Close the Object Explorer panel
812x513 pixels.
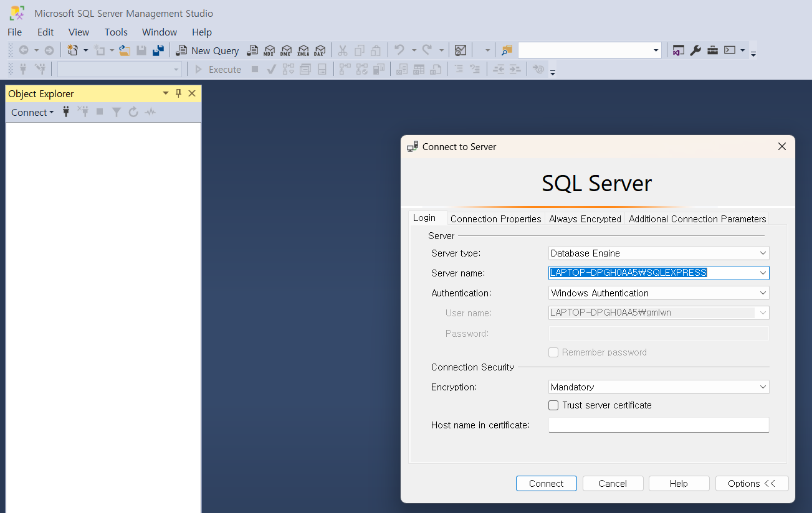click(192, 93)
